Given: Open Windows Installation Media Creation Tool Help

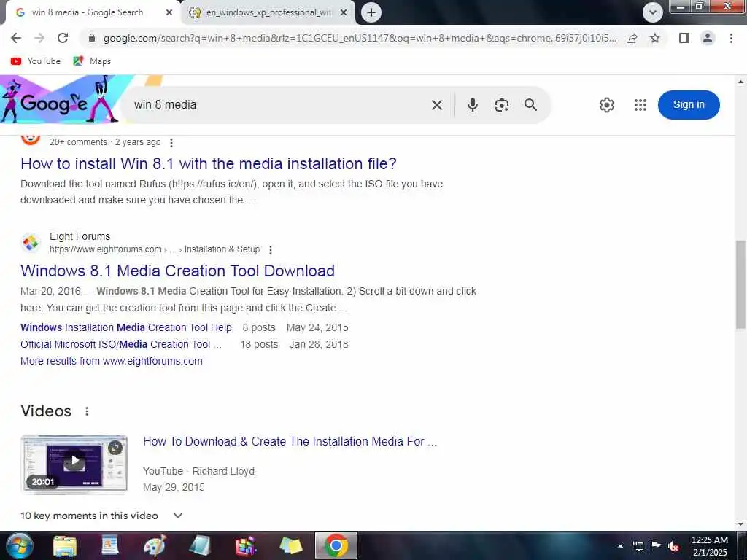Looking at the screenshot, I should point(126,327).
